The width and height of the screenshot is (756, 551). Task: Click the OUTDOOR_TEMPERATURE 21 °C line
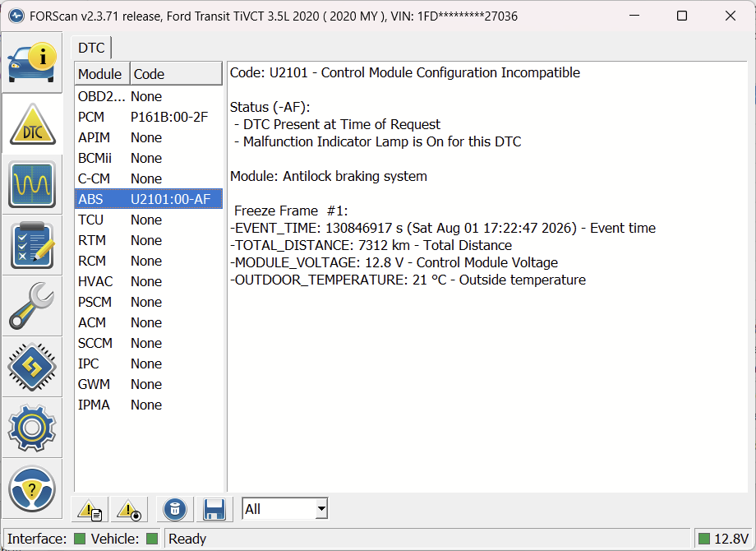pos(408,280)
